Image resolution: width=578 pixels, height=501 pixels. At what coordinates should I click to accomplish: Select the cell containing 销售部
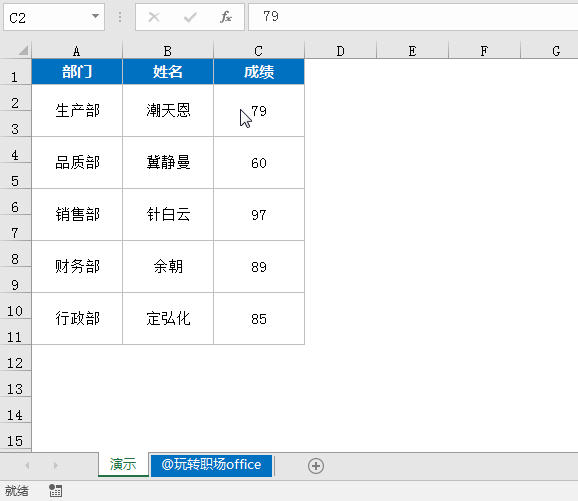[77, 215]
